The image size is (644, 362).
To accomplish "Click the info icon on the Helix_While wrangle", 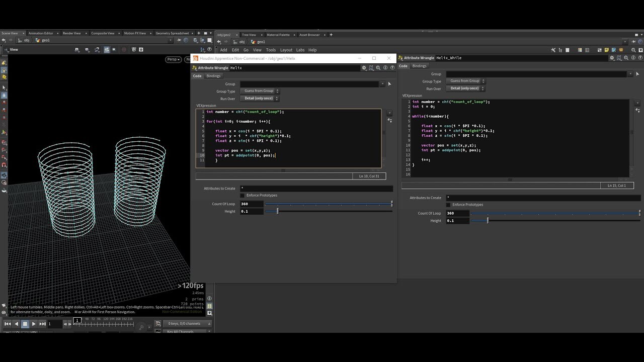I will (x=633, y=58).
